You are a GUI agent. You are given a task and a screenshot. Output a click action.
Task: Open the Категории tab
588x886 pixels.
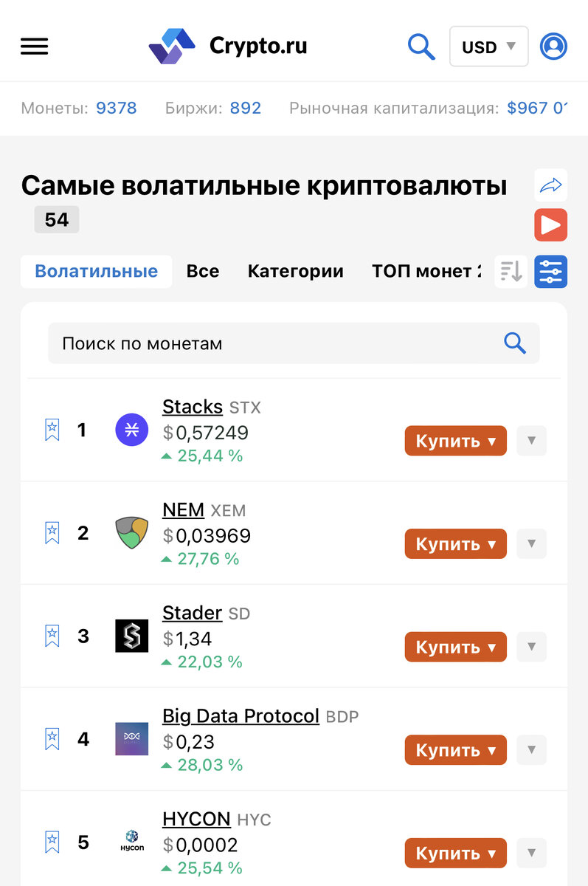click(x=295, y=271)
